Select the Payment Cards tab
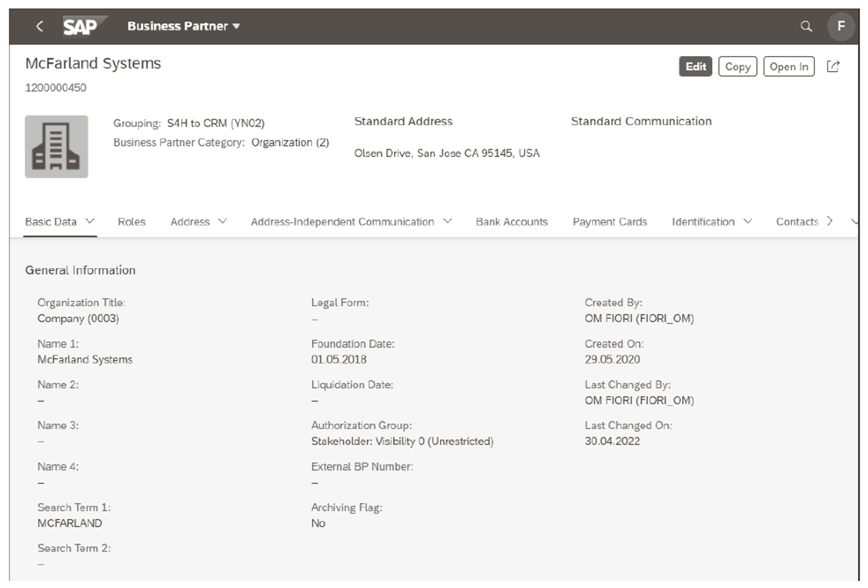 [610, 222]
